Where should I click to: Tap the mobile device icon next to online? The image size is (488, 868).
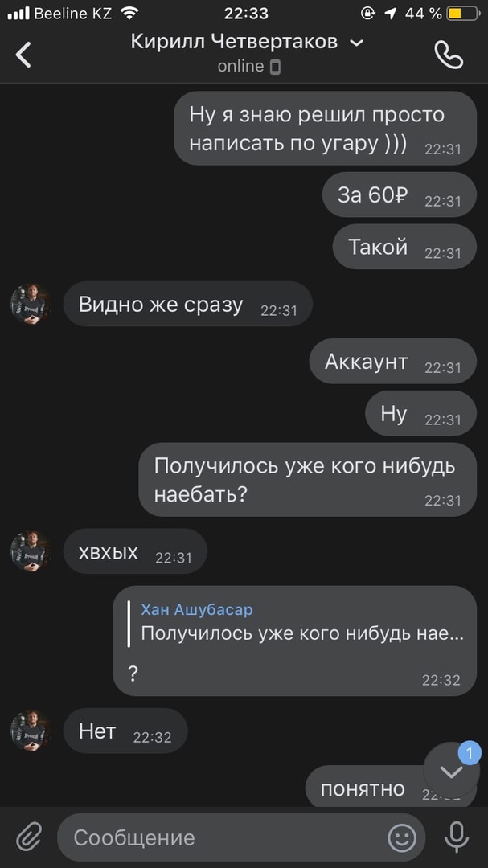click(275, 67)
